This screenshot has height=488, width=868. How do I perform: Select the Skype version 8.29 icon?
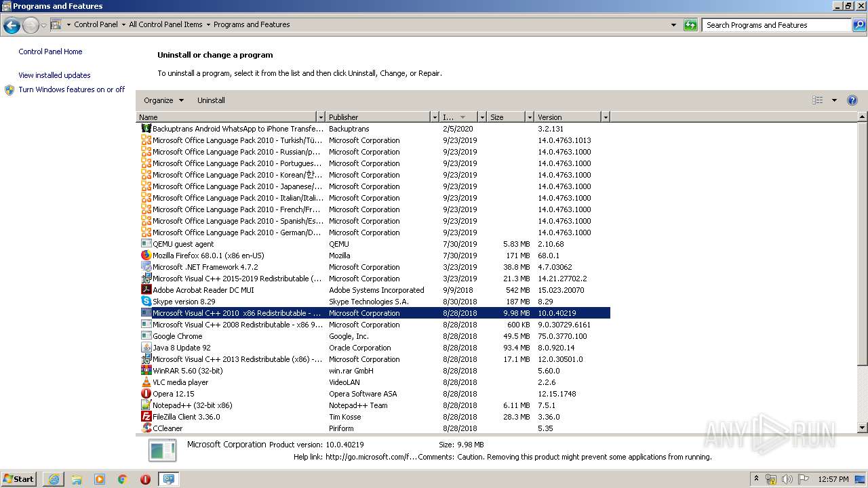146,302
